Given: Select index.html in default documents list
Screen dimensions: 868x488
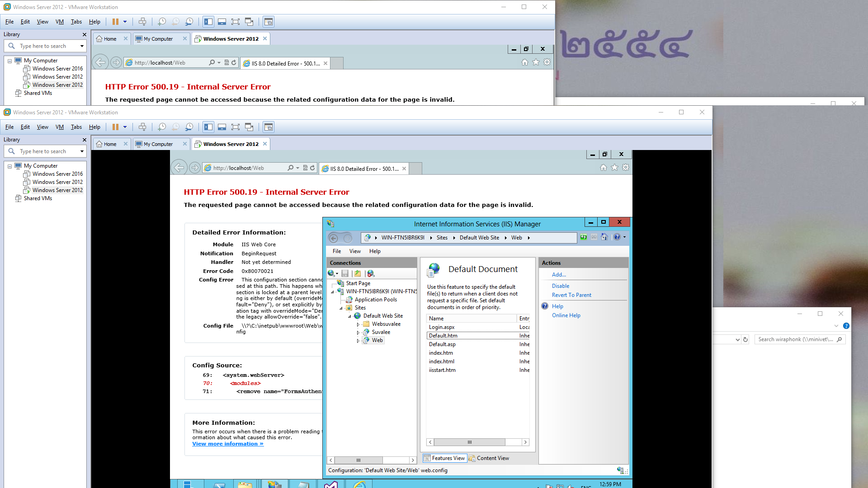Looking at the screenshot, I should coord(478,361).
